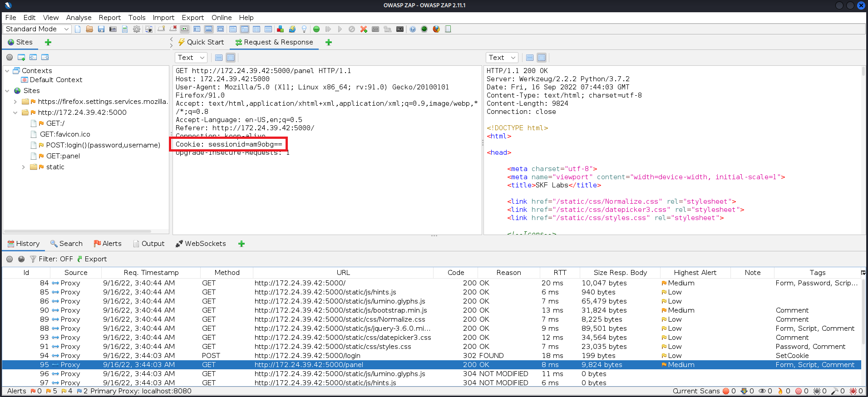Expand the static folder node

(24, 167)
